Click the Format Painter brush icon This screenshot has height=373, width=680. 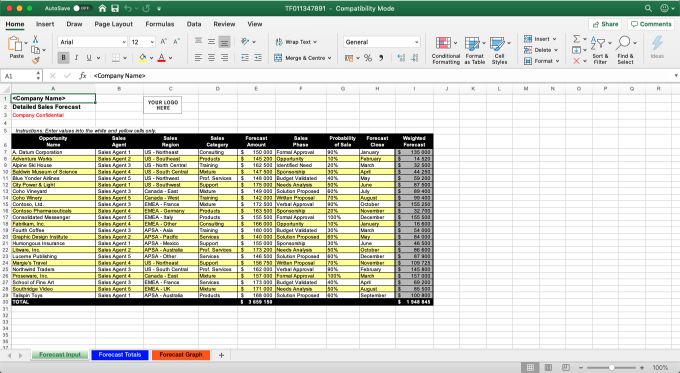click(36, 60)
